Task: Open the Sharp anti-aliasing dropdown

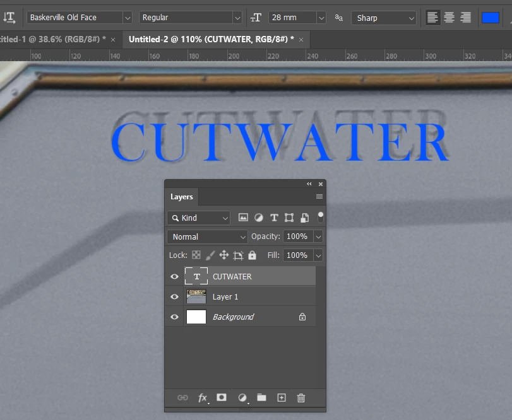Action: pyautogui.click(x=384, y=18)
